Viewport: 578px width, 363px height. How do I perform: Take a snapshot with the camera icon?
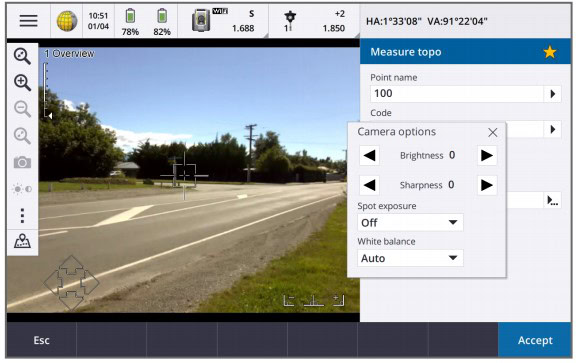coord(22,162)
